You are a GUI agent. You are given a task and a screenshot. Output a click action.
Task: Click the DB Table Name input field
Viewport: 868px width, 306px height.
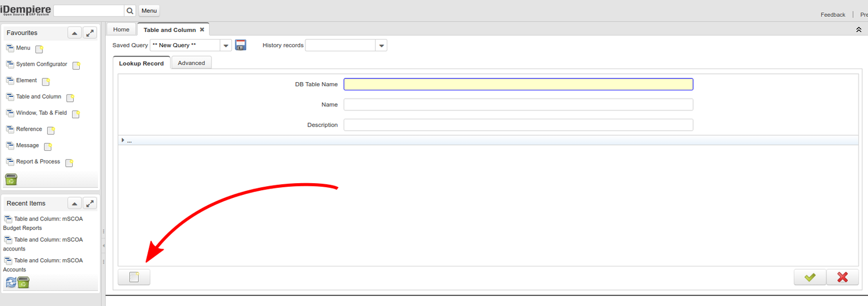[518, 84]
